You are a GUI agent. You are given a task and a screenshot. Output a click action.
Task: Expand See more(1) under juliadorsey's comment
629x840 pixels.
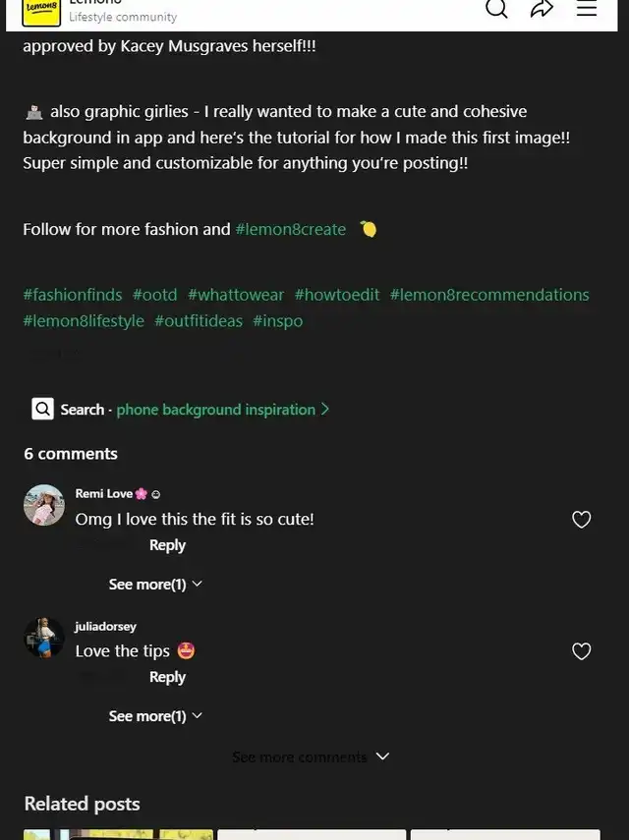pos(155,716)
